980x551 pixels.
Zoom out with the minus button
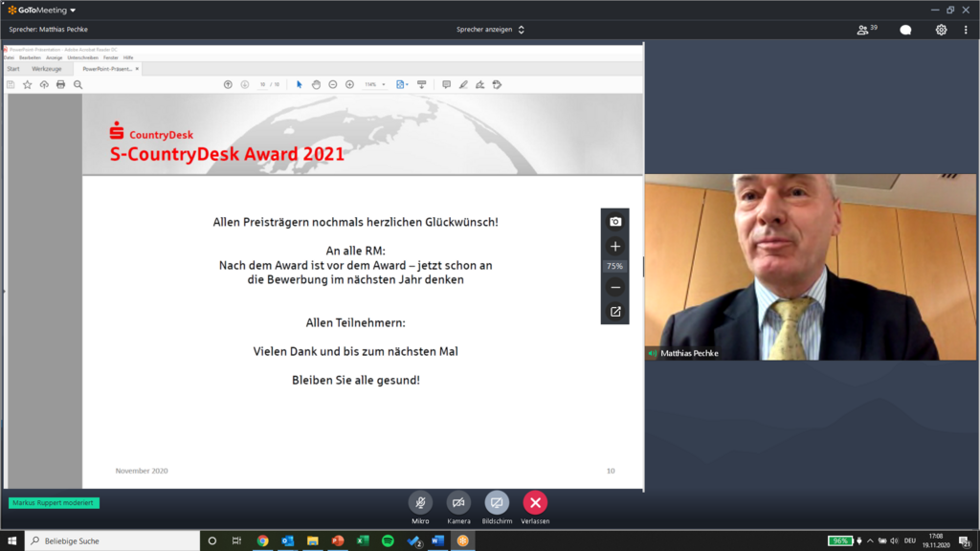point(615,287)
